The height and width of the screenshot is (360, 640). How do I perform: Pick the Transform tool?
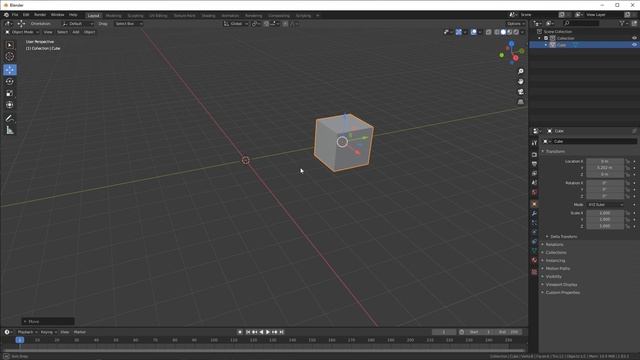tap(10, 105)
